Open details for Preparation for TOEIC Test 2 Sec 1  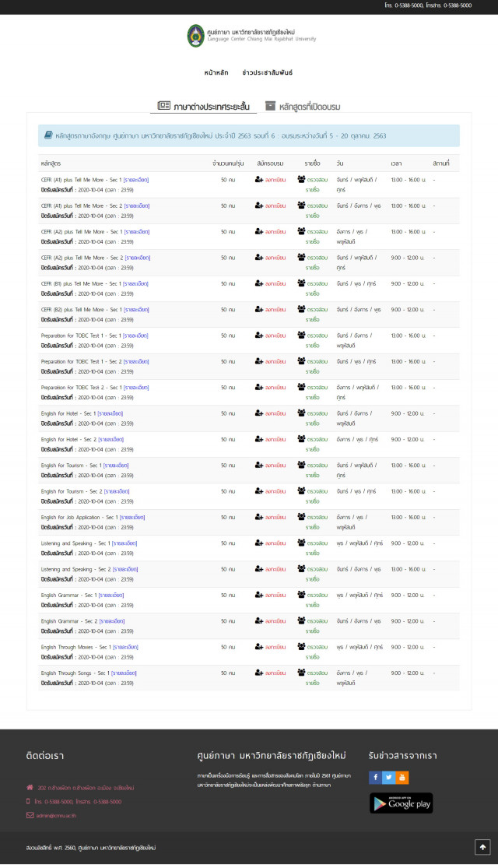136,388
